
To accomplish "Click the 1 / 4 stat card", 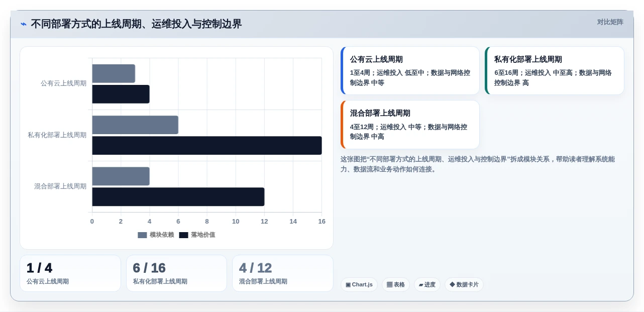I will click(x=70, y=273).
